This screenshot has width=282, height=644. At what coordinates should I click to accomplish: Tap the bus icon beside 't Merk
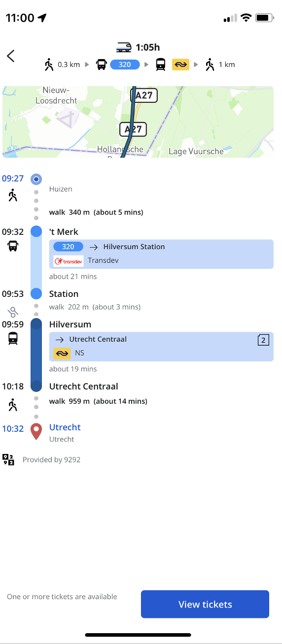click(13, 246)
